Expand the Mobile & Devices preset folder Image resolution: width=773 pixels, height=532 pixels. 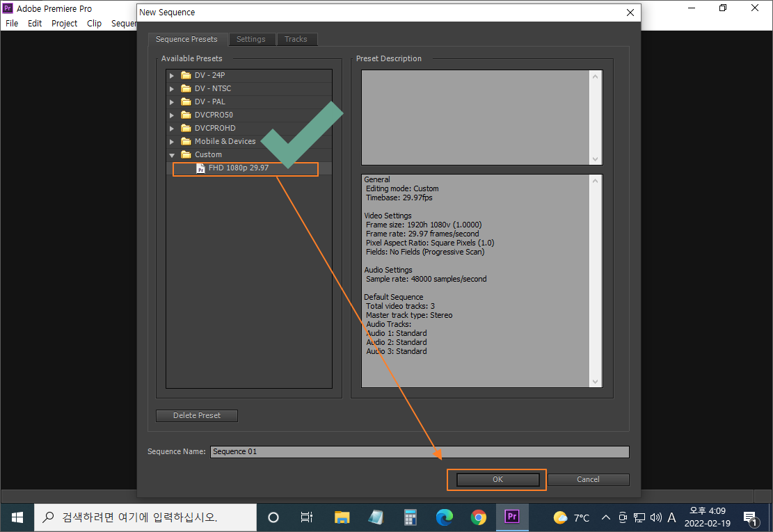(x=172, y=142)
